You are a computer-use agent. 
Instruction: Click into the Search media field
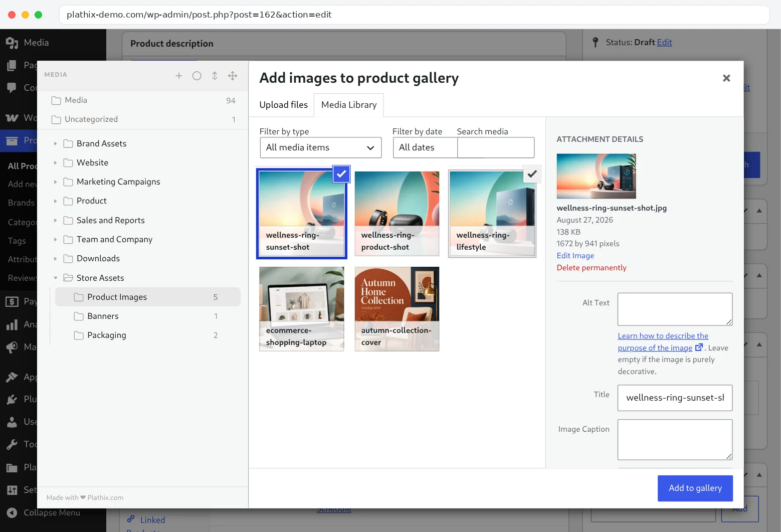[496, 147]
